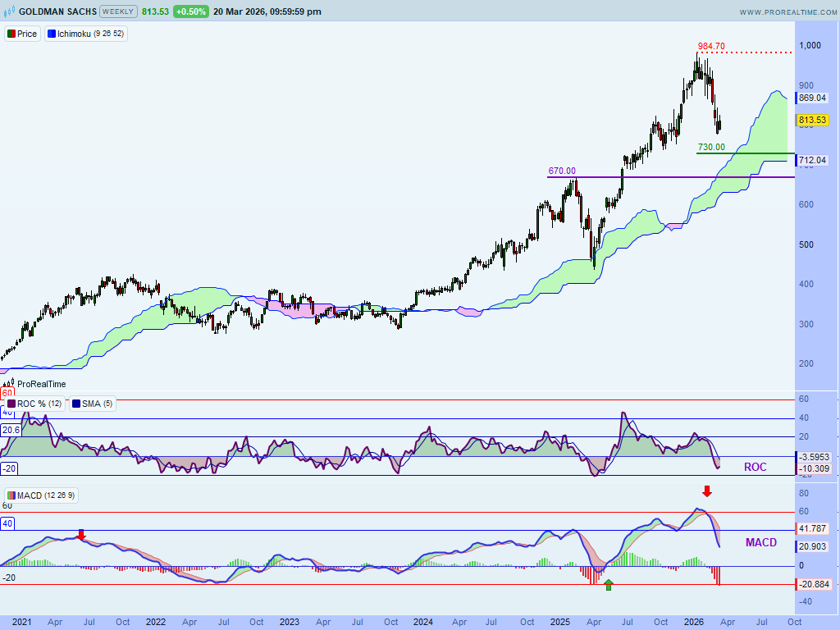
Task: Click the red arrow on 2021 MACD crossover
Action: (x=81, y=535)
